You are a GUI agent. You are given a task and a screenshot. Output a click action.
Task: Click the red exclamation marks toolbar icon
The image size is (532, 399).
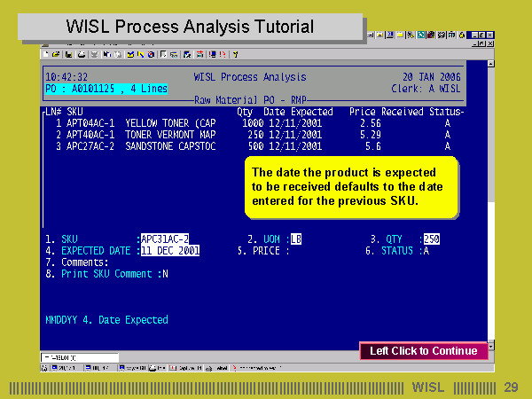coord(223,54)
